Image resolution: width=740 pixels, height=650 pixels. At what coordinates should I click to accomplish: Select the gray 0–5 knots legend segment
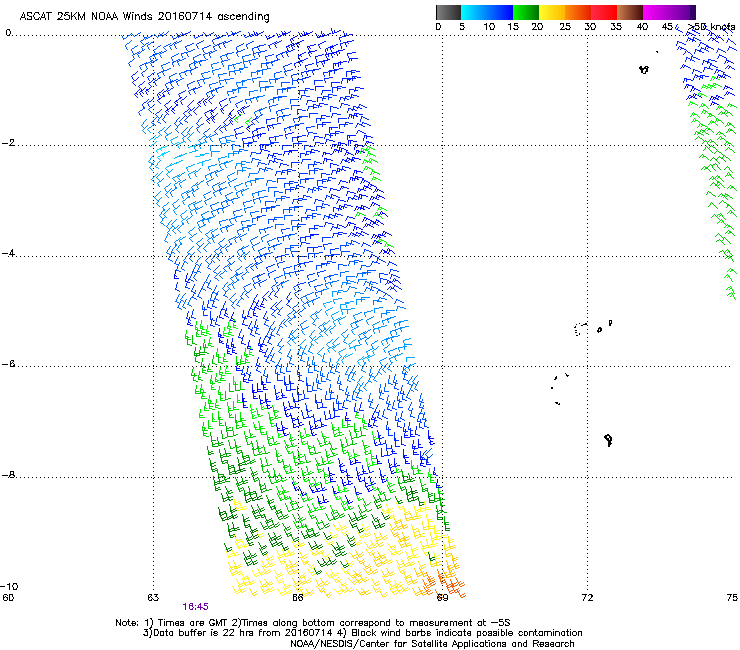[448, 12]
